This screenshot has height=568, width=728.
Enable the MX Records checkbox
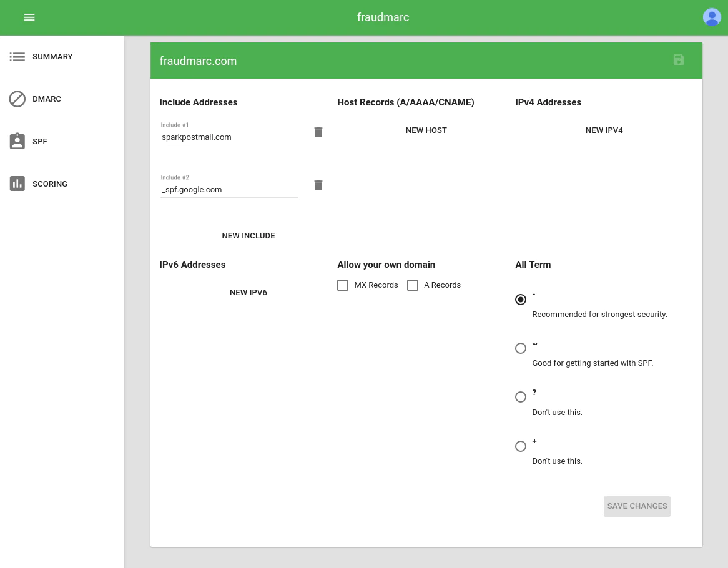point(343,285)
